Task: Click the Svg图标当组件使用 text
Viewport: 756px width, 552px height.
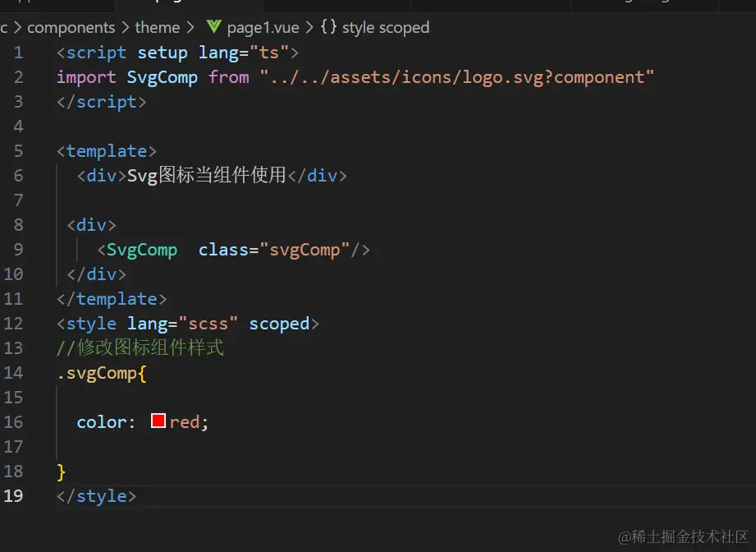Action: point(207,175)
